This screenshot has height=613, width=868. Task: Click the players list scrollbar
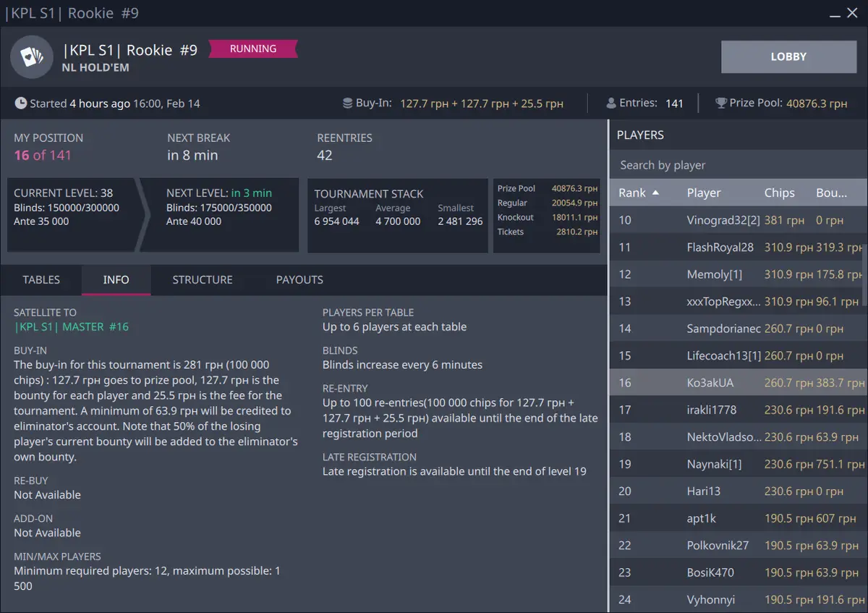click(x=865, y=275)
